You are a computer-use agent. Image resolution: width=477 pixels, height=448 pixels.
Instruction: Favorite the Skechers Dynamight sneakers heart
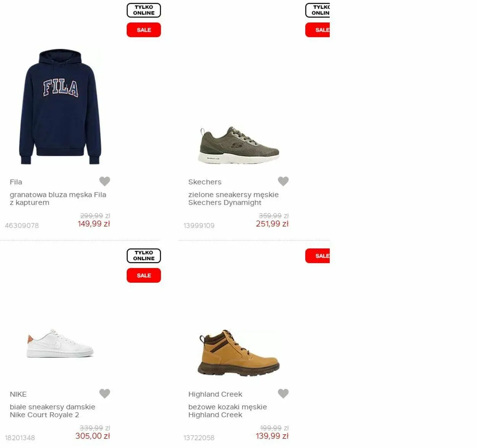pos(283,181)
